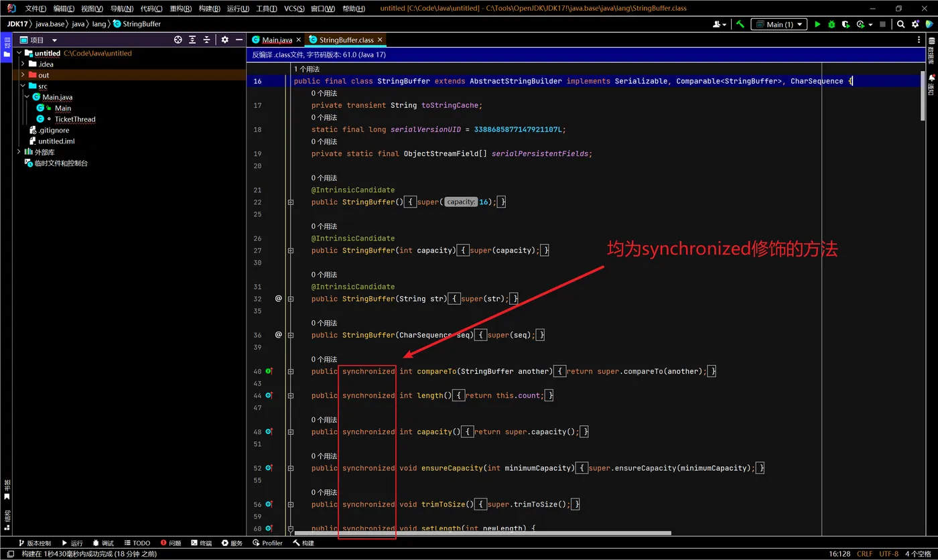Expand folded compareTo method on line 40
Screen dimensions: 938x560
[x=291, y=371]
